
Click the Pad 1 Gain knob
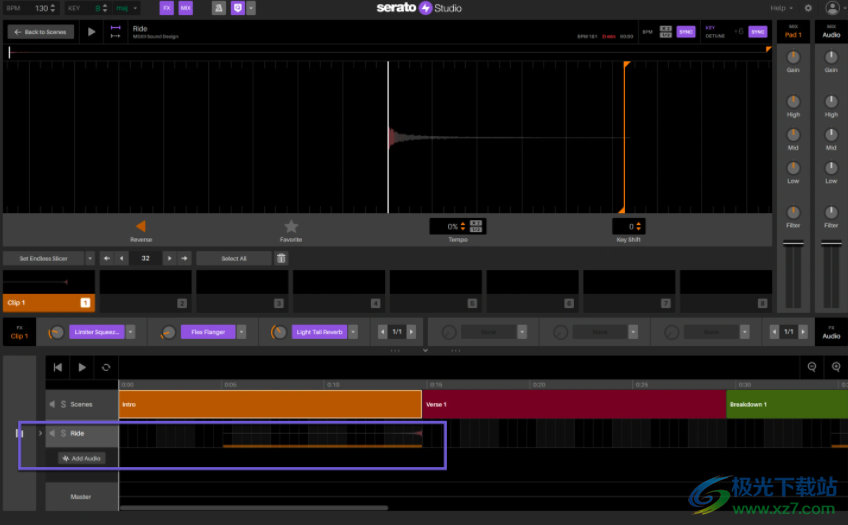point(793,57)
